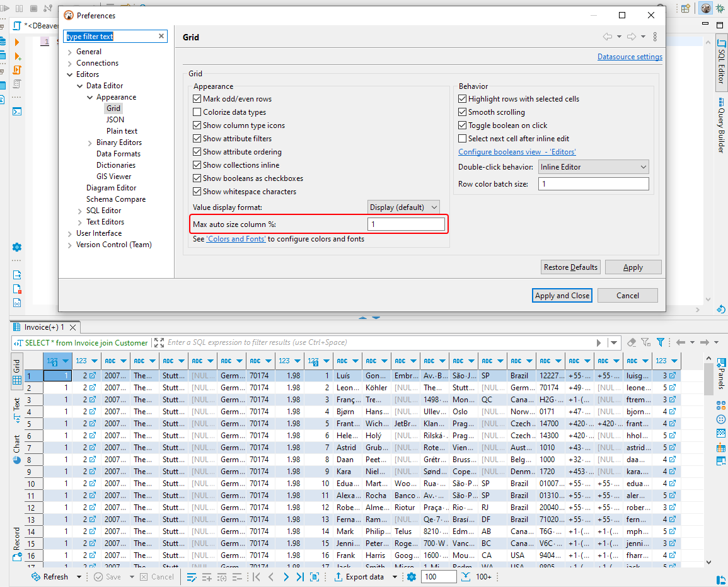Disable Highlight rows with selected cells
The width and height of the screenshot is (728, 587).
coord(463,98)
